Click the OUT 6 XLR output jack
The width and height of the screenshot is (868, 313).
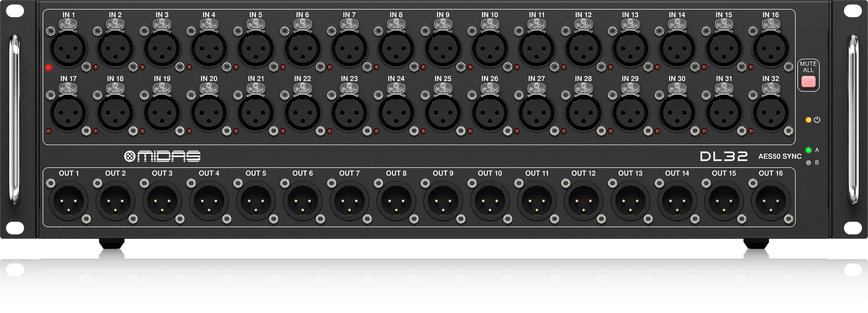(303, 201)
